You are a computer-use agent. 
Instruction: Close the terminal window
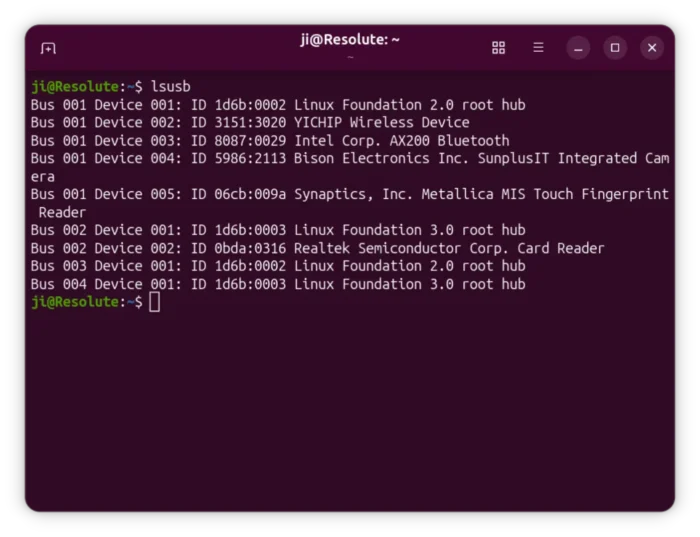[x=652, y=48]
